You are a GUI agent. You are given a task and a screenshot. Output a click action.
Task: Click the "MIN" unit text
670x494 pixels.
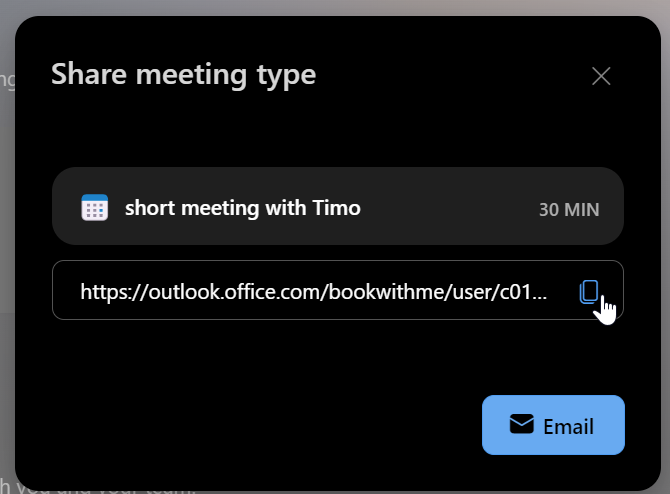coord(582,209)
